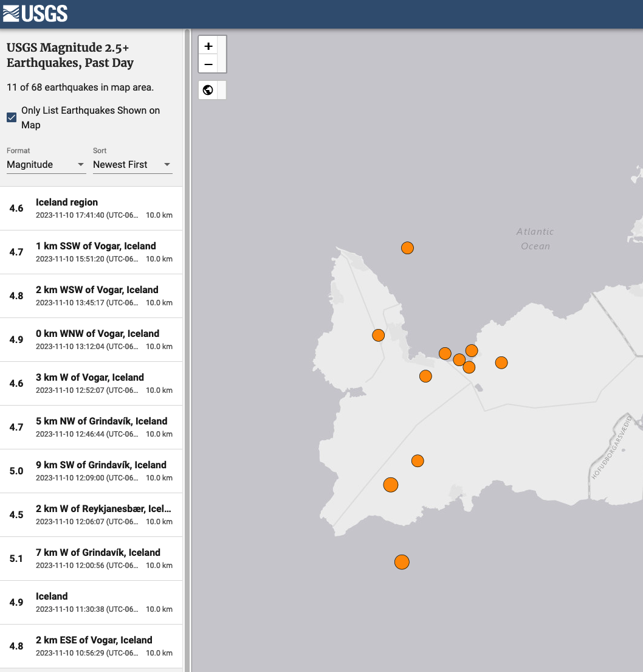Select the 3 km W of Vogar earthquake
Viewport: 643px width, 672px height.
91,383
